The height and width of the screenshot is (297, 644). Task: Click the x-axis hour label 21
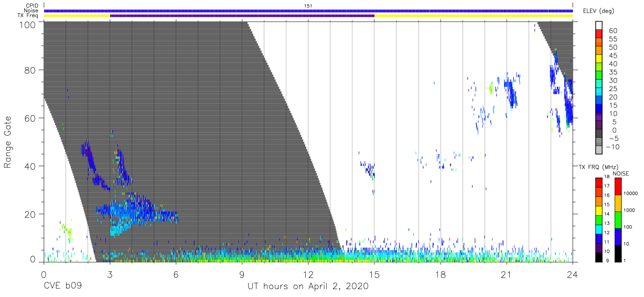tap(507, 274)
